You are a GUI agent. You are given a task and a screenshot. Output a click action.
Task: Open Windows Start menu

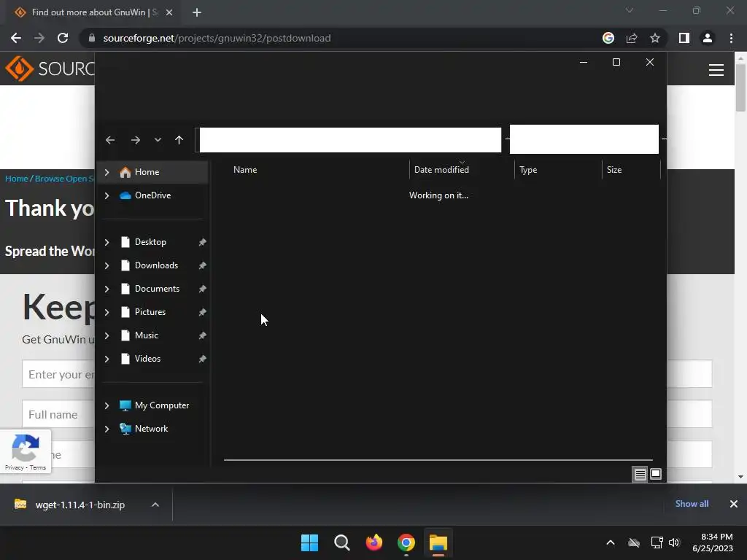309,542
